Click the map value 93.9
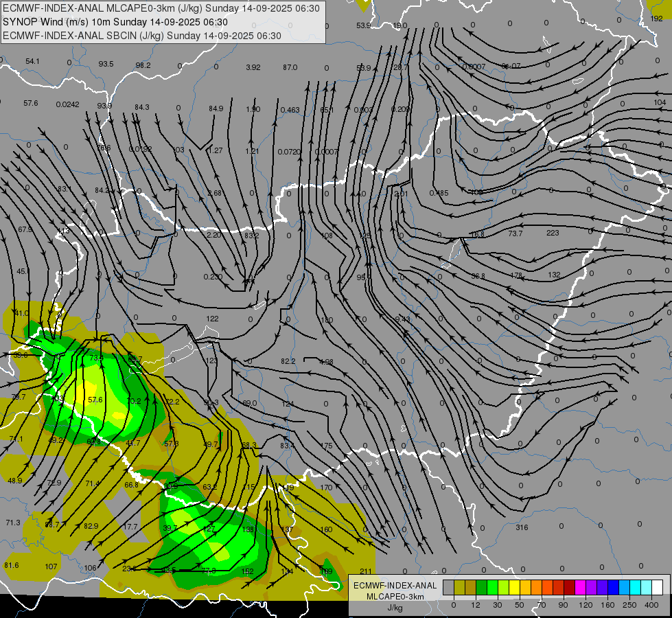The image size is (672, 618). (x=104, y=106)
